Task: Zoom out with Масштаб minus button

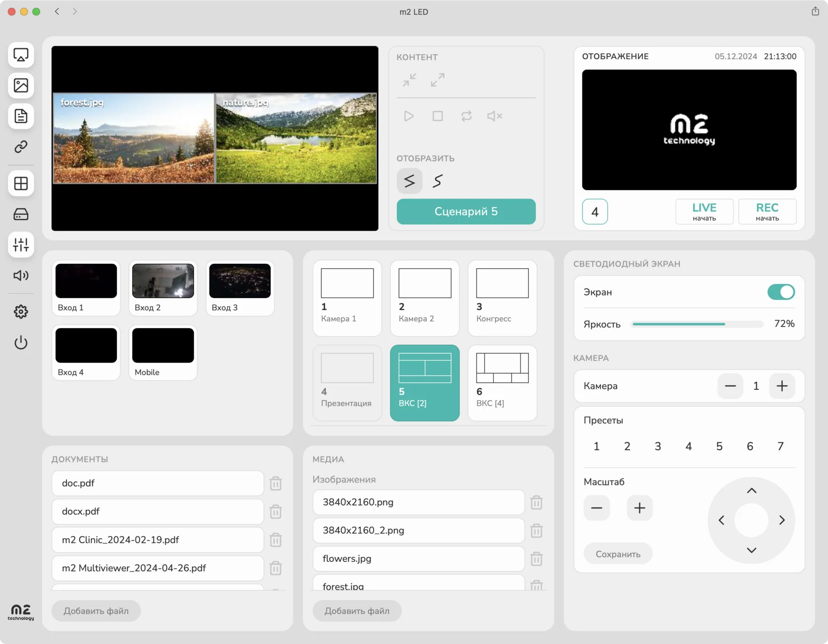Action: tap(596, 508)
